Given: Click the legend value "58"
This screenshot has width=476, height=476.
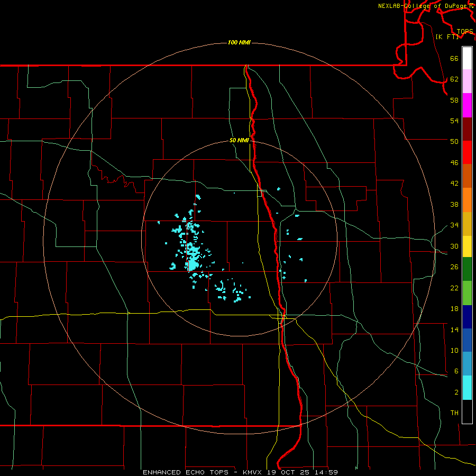Looking at the screenshot, I should 454,100.
